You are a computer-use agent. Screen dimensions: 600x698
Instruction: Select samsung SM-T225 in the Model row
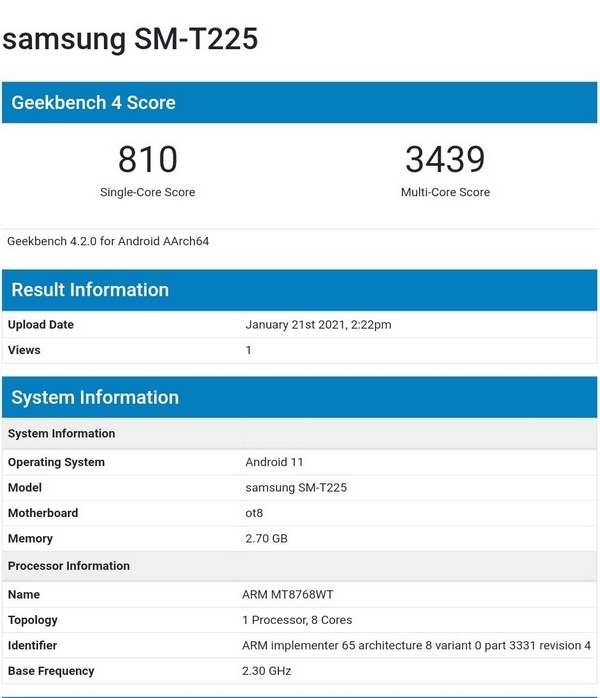tap(296, 487)
